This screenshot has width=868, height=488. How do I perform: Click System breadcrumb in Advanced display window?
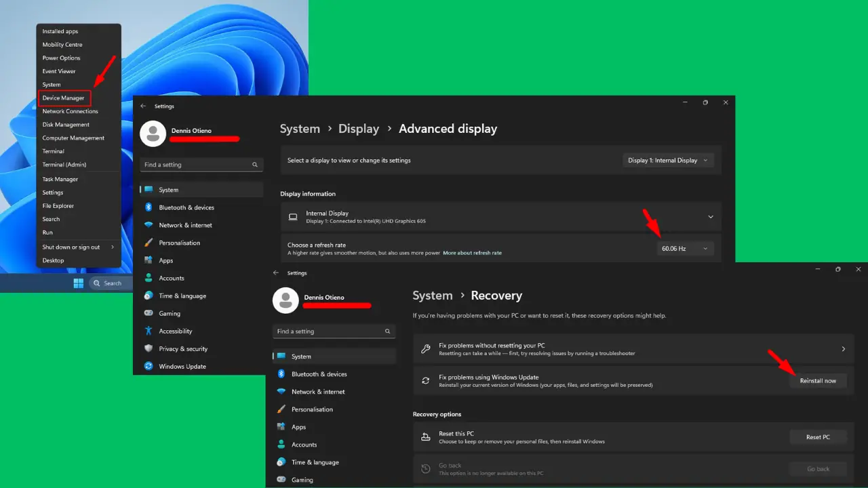[x=300, y=129]
